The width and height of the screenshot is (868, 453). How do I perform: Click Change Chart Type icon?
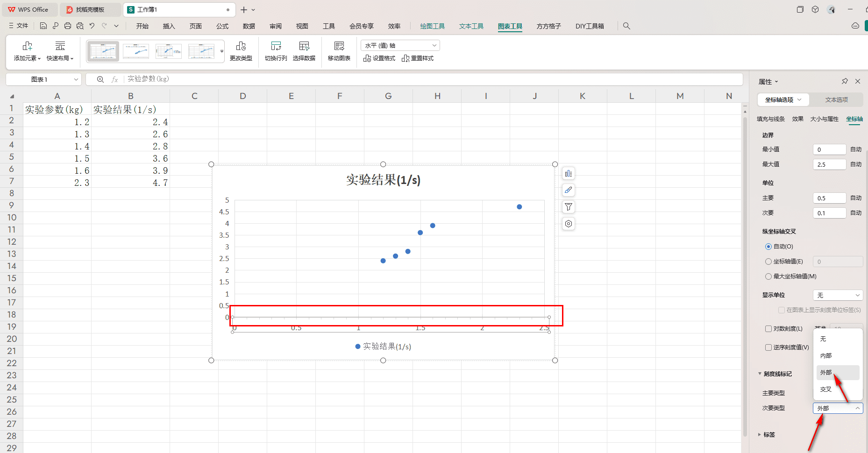(241, 51)
